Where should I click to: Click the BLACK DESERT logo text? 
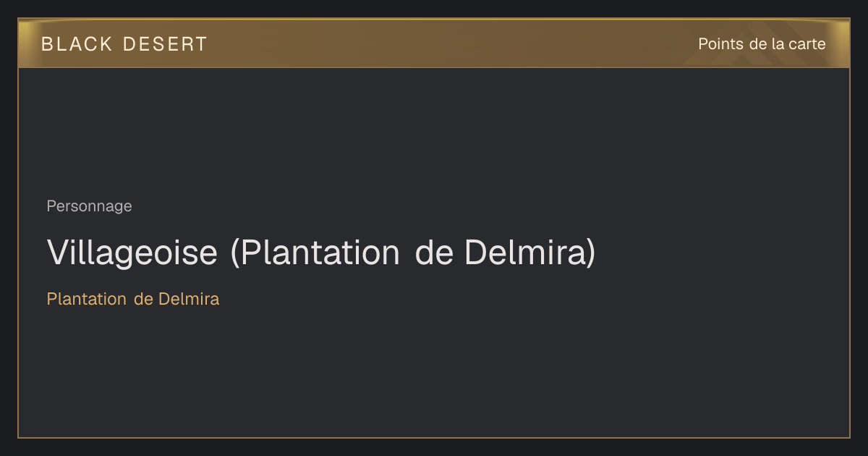coord(124,44)
